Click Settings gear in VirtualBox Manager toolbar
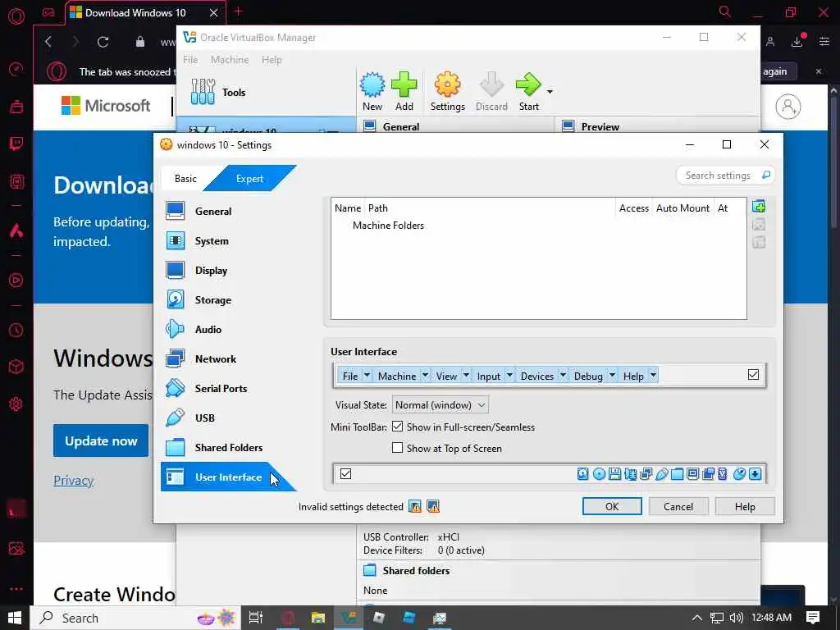 point(447,92)
